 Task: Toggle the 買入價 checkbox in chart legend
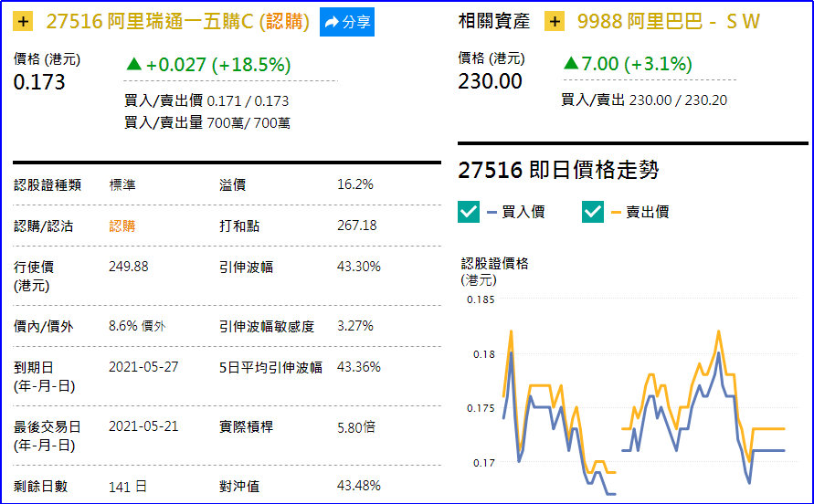click(x=469, y=212)
